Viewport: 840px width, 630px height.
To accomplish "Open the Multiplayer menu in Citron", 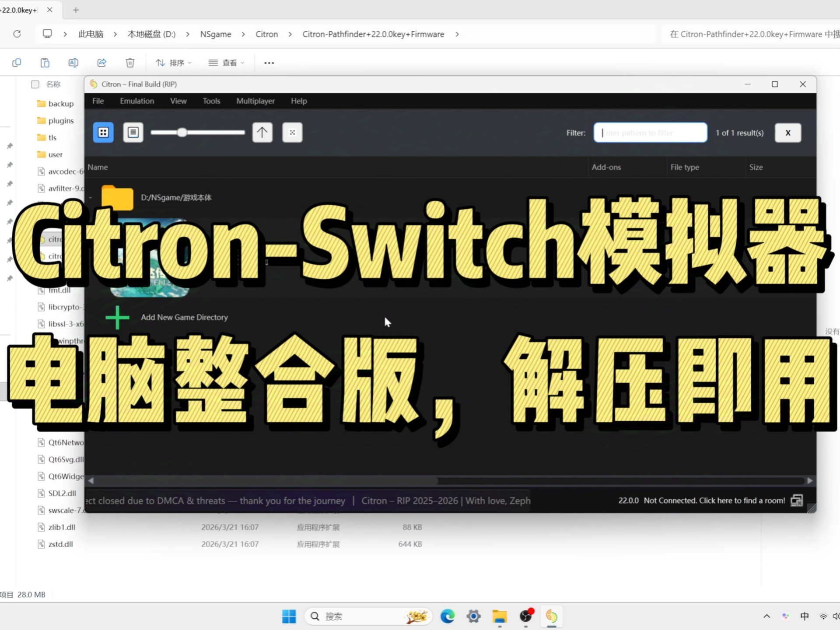I will (x=255, y=101).
